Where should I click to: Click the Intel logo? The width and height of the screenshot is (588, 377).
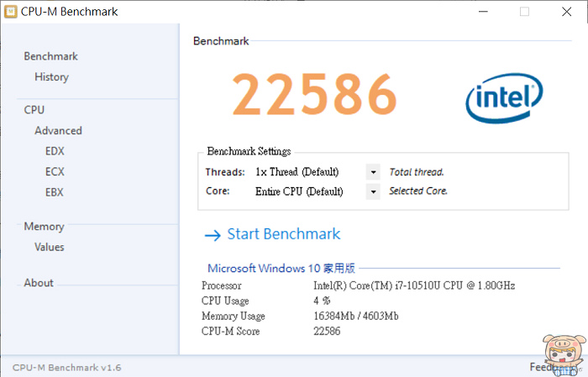point(503,100)
